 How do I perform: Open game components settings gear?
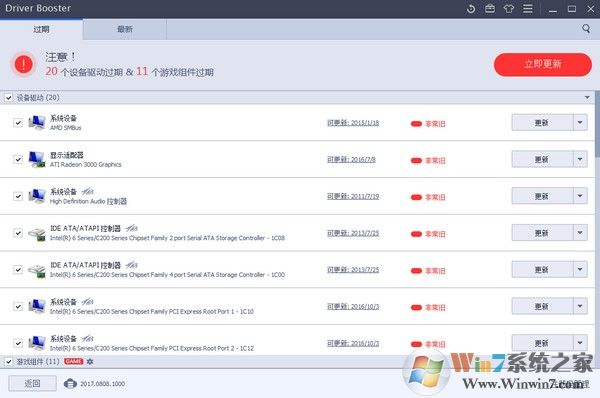pyautogui.click(x=90, y=361)
